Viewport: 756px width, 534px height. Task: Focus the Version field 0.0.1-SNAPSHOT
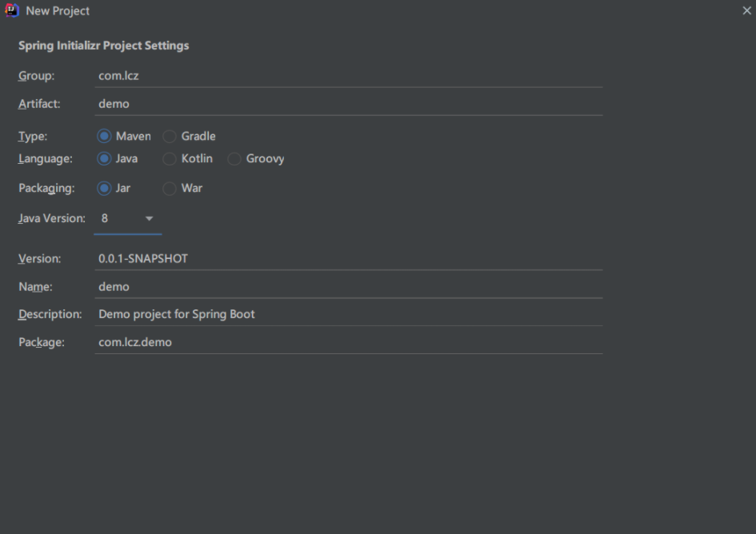(x=349, y=259)
